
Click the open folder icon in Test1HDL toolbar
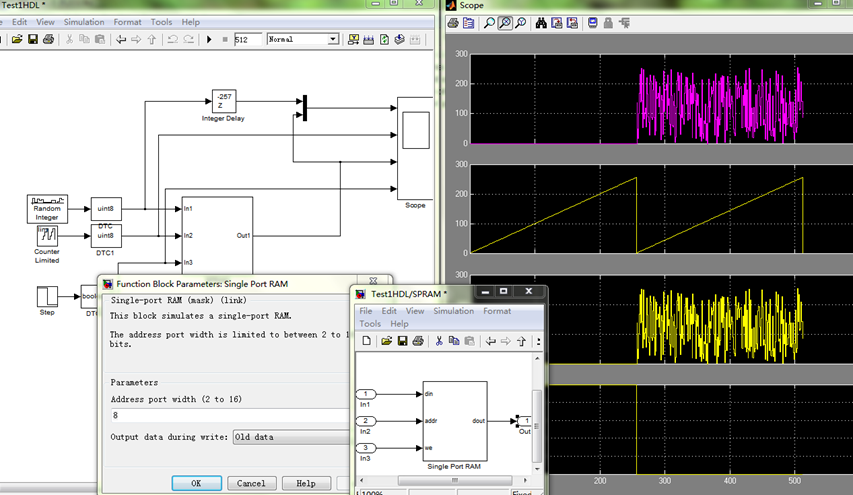click(x=17, y=39)
